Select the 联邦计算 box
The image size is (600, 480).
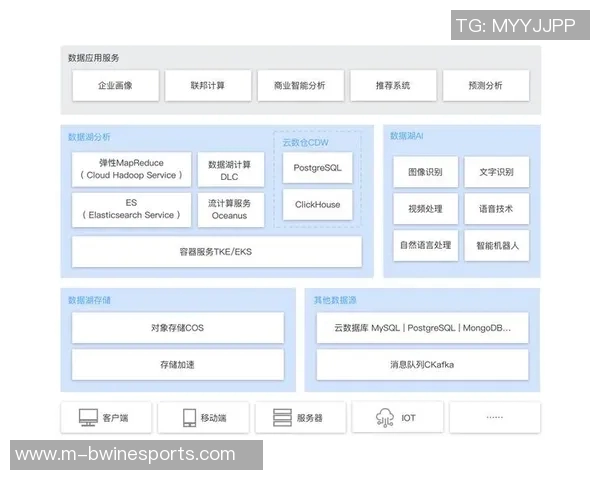pos(208,85)
